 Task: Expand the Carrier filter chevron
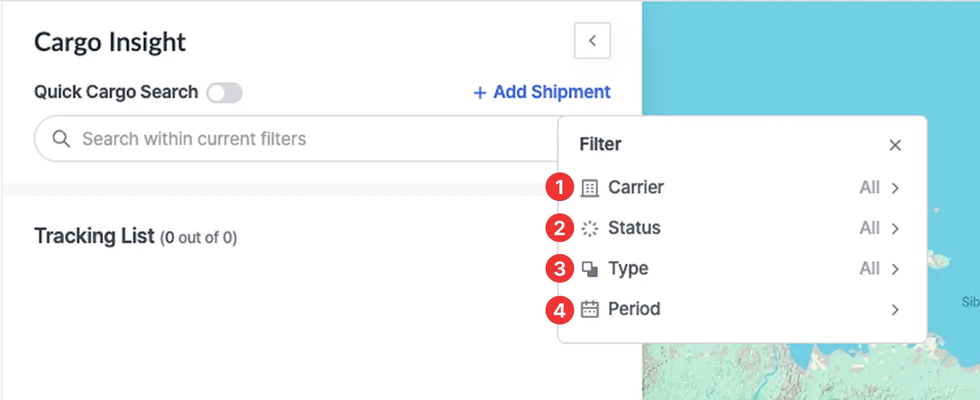895,188
